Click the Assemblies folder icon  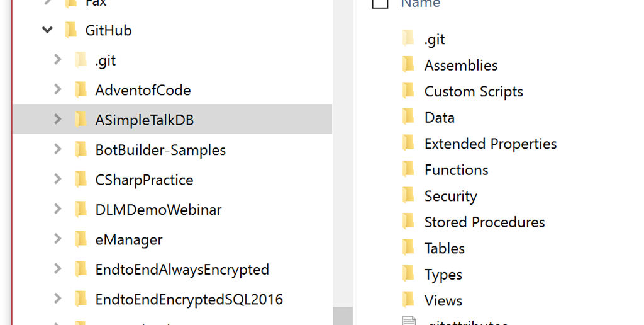coord(408,65)
